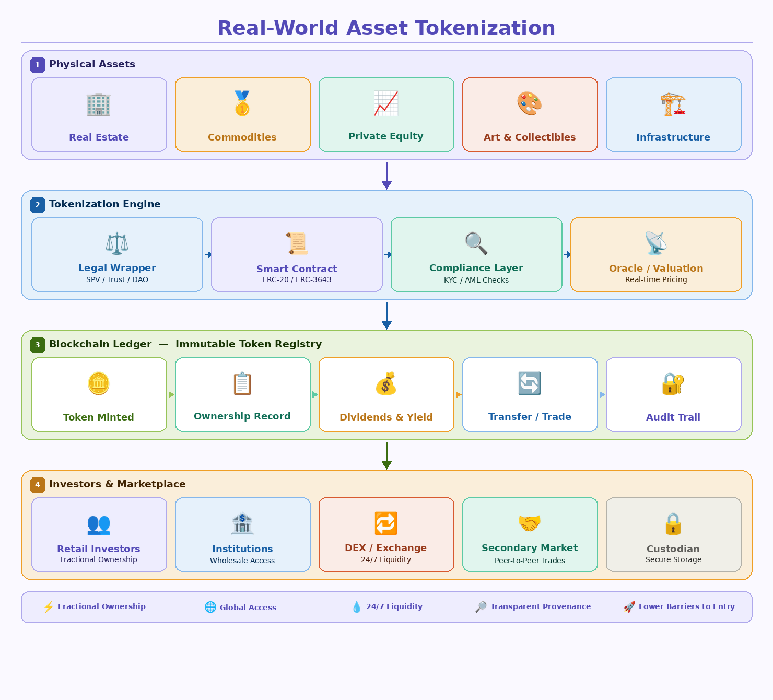This screenshot has height=700, width=773.
Task: Click the Audit Trail lock icon
Action: pyautogui.click(x=673, y=383)
